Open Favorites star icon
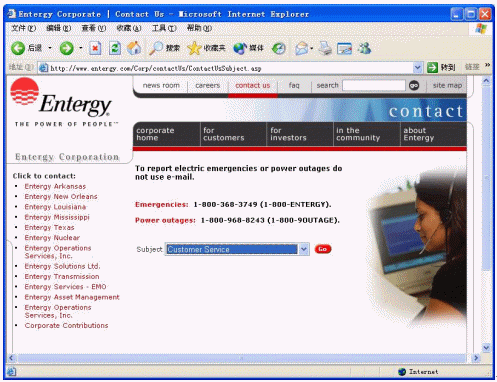497x382 pixels. 194,48
